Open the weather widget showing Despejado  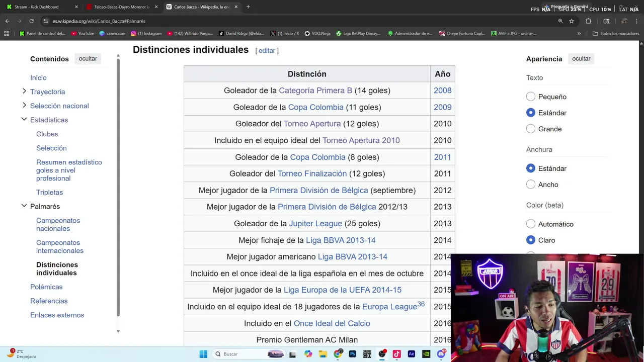(22, 353)
